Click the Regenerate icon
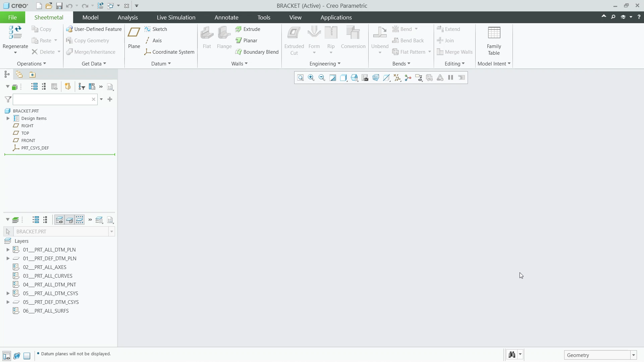The image size is (644, 362). coord(15,33)
